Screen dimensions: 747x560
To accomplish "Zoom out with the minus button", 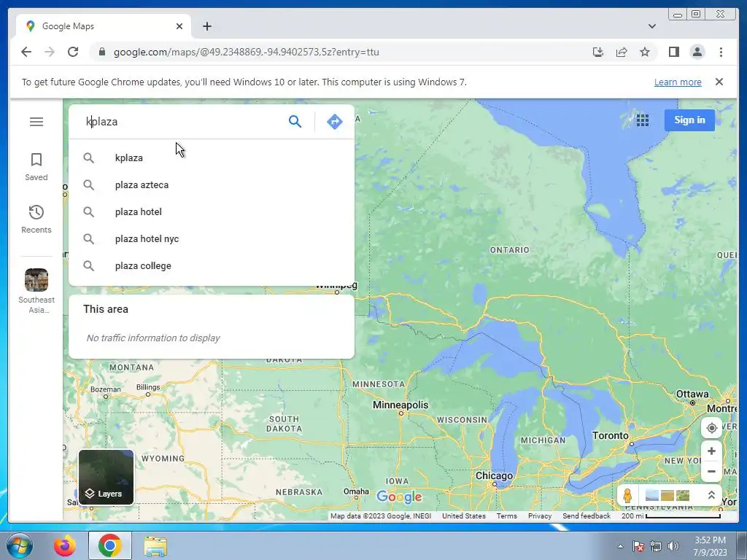I will [x=711, y=472].
